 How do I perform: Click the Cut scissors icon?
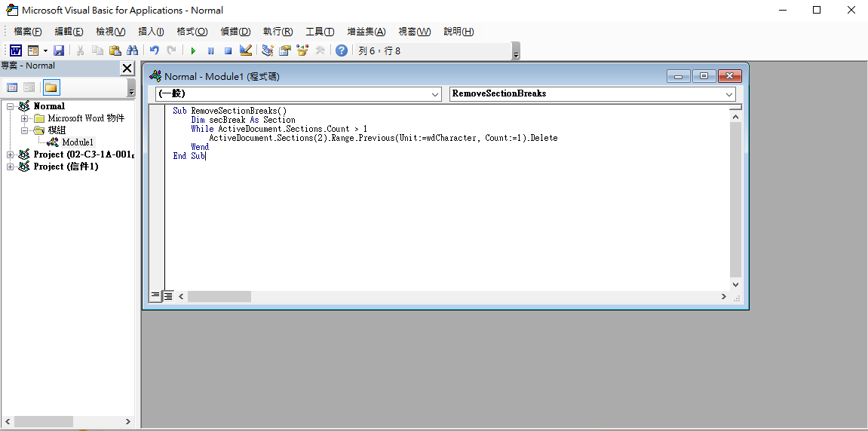pos(80,51)
